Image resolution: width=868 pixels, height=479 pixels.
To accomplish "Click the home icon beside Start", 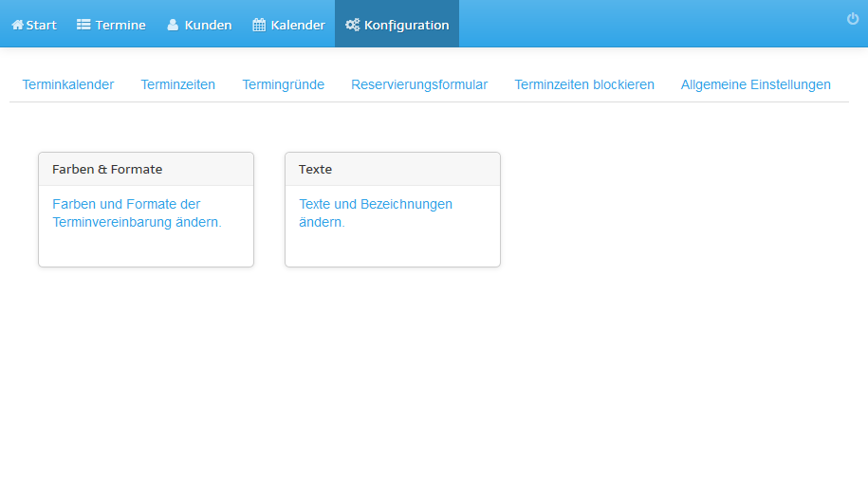I will pyautogui.click(x=18, y=25).
